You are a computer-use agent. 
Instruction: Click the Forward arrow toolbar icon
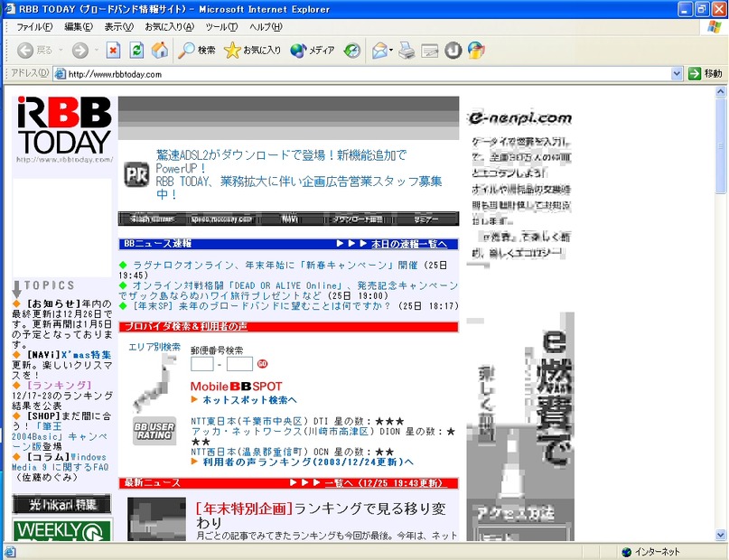(80, 51)
